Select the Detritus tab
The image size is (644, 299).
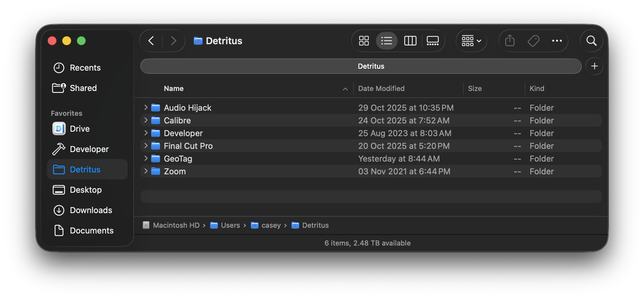click(361, 66)
